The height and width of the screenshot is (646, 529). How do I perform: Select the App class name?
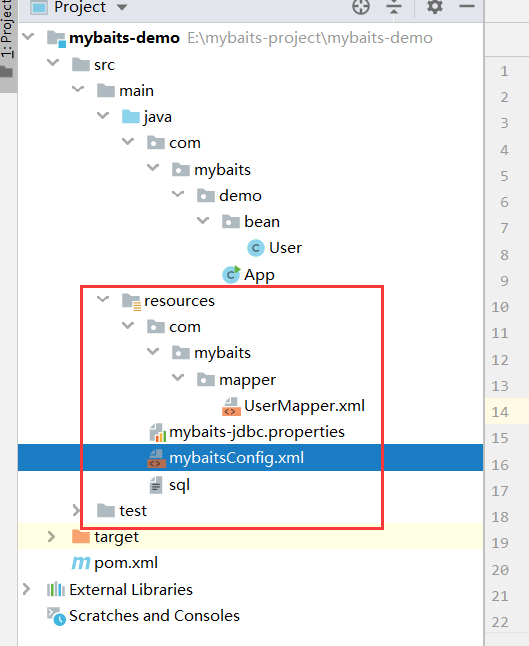point(259,275)
